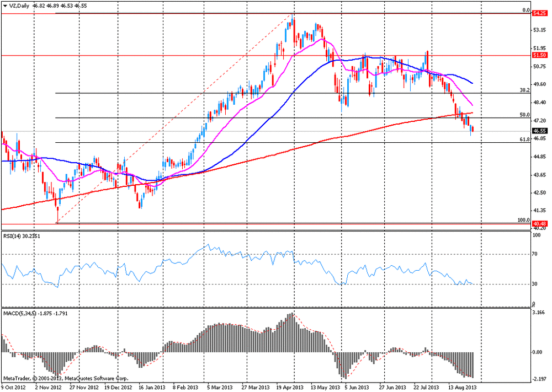
Task: Open the chart dropdown triangle beside VZ,Daily
Action: click(x=5, y=6)
